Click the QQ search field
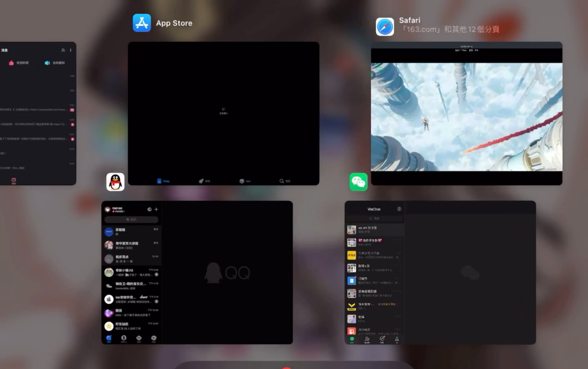 click(131, 220)
